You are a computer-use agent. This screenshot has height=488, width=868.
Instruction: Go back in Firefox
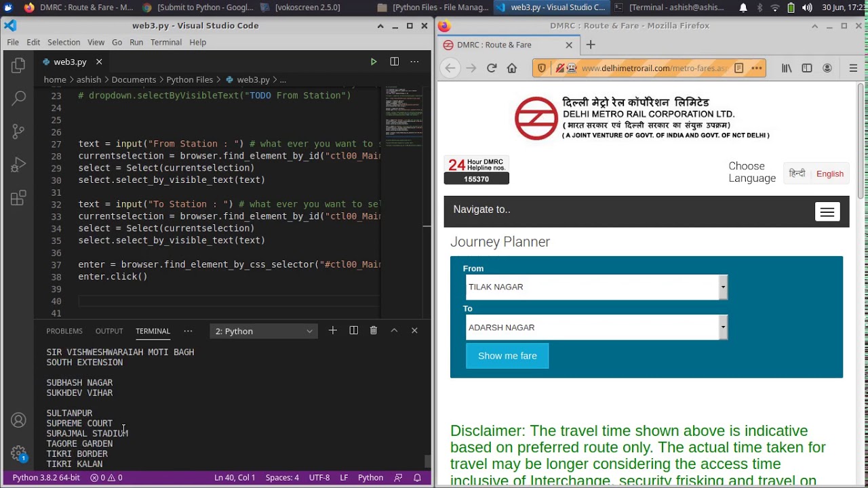point(450,68)
